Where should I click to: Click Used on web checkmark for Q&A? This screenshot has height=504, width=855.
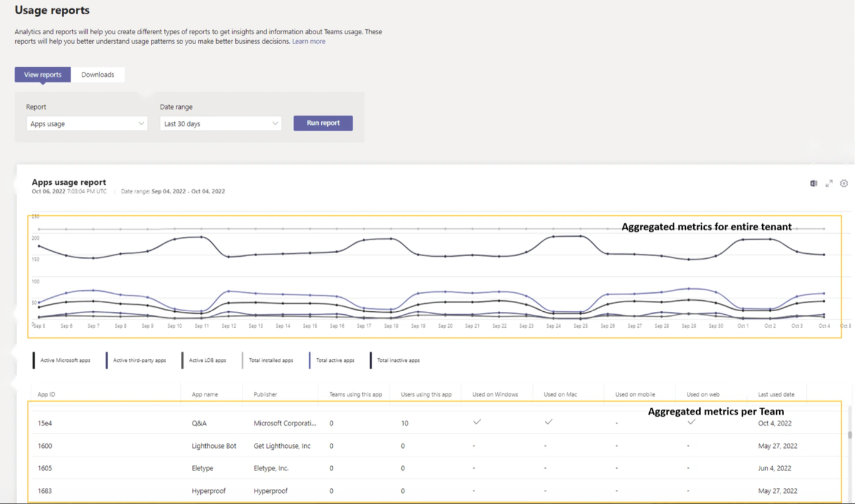pos(691,422)
